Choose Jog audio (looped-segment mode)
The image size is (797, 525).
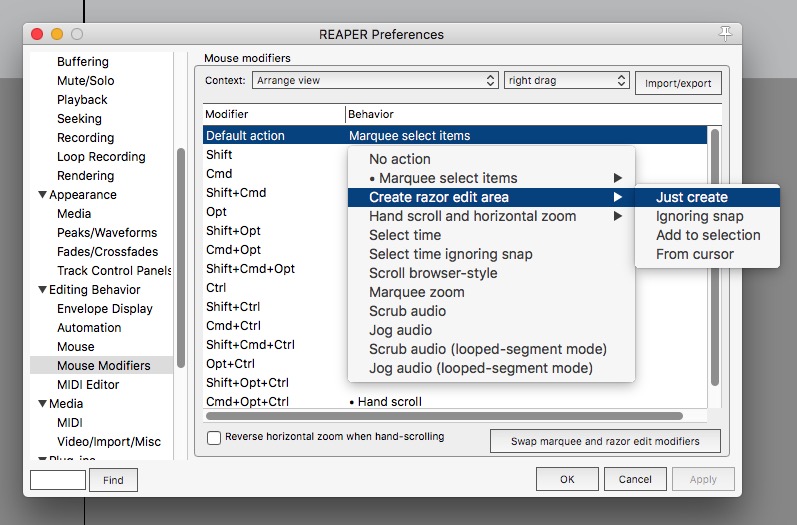coord(491,368)
